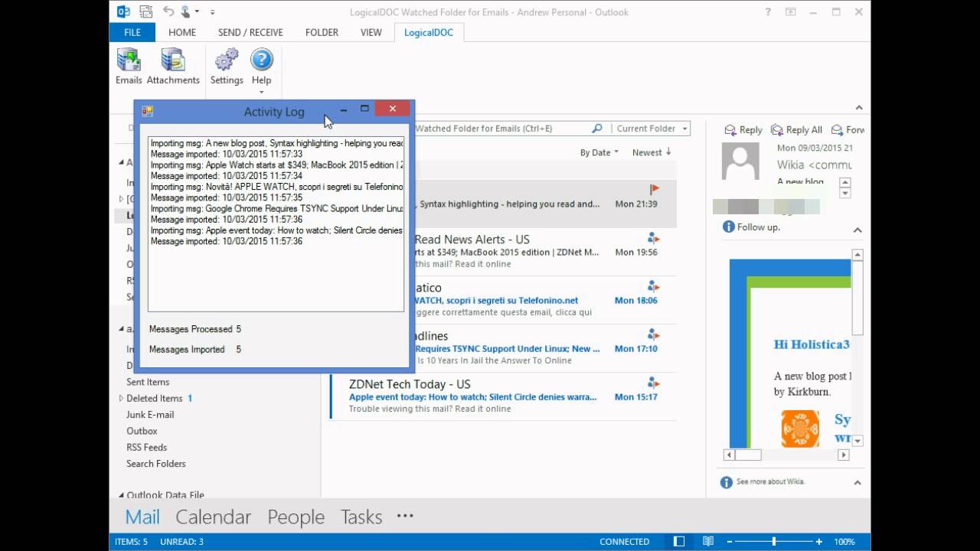
Task: Switch to Calendar view
Action: (213, 517)
